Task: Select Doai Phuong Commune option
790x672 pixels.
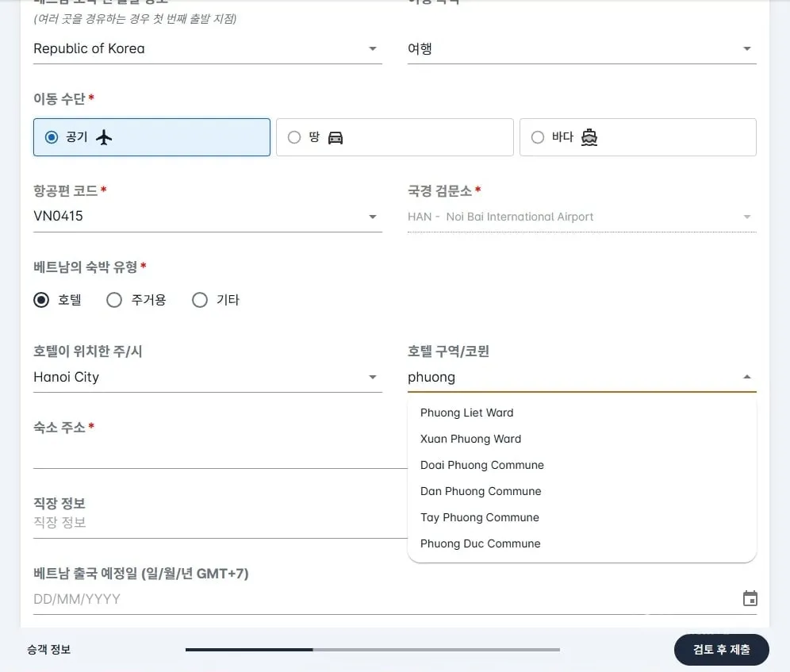Action: tap(582, 465)
